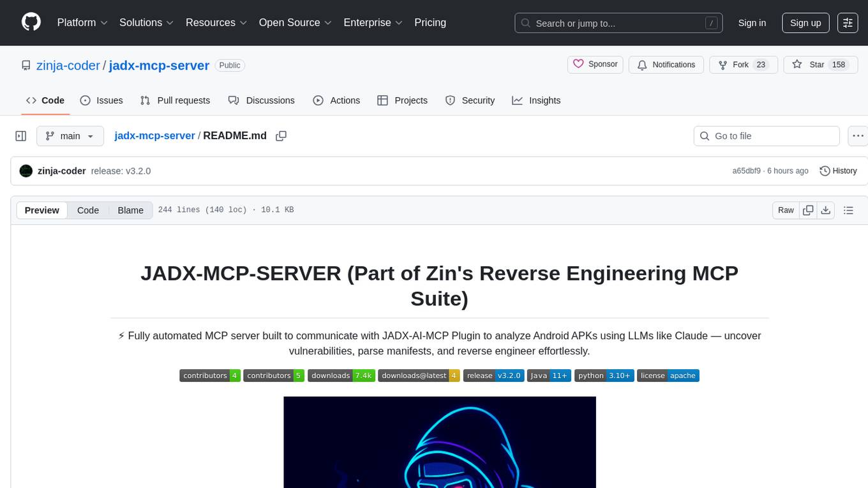Open the Raw file view
The image size is (868, 488).
point(786,210)
